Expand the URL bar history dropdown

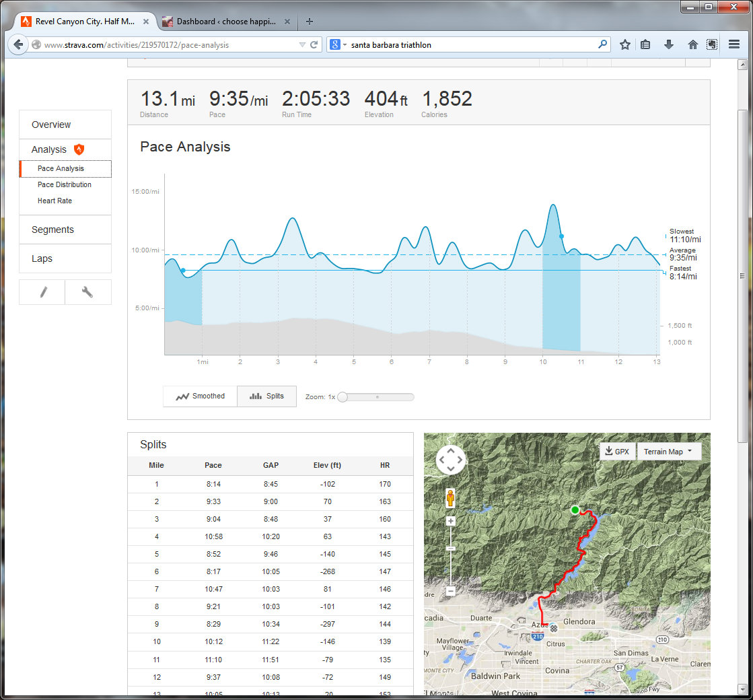tap(302, 45)
